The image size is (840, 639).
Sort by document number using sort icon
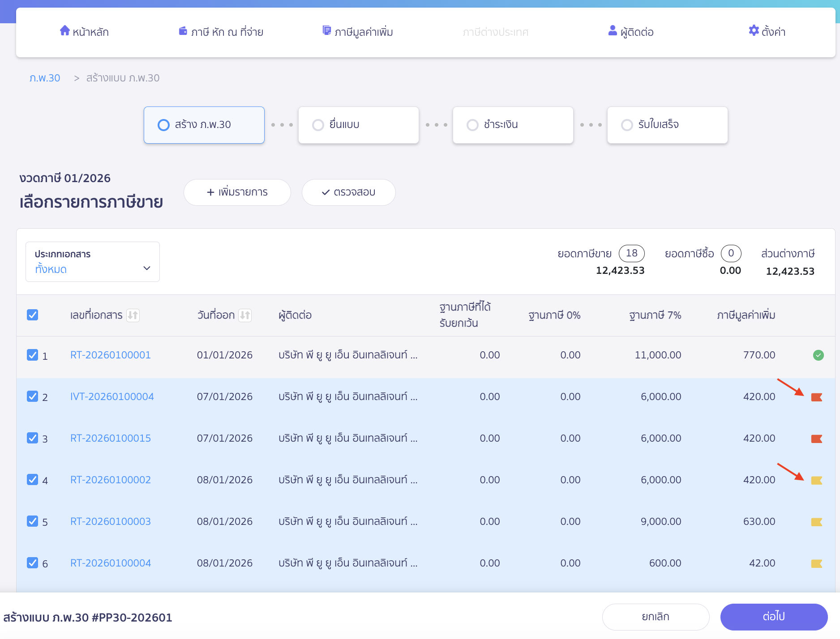[x=133, y=315]
